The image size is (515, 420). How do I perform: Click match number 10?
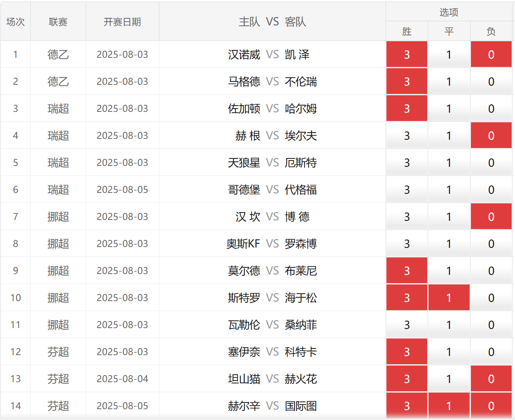point(16,298)
